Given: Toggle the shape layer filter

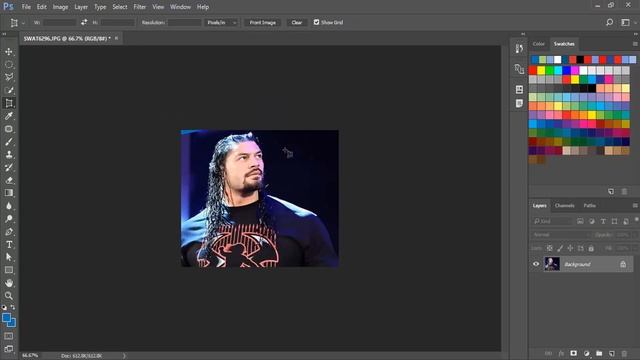Looking at the screenshot, I should point(614,221).
